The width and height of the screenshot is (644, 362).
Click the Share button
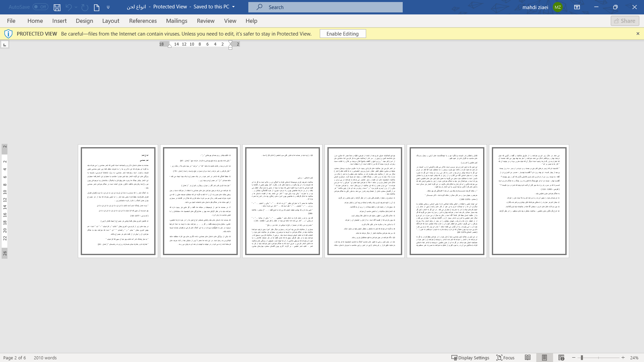(x=625, y=21)
